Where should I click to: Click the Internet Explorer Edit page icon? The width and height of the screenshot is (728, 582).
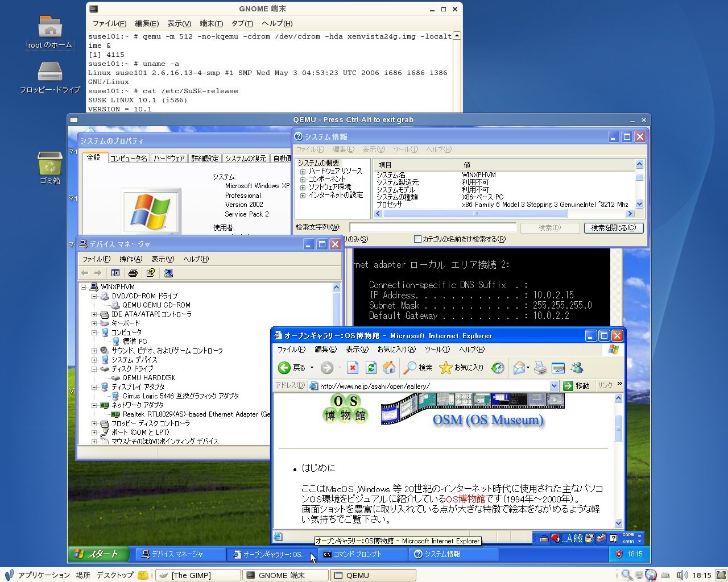[559, 368]
